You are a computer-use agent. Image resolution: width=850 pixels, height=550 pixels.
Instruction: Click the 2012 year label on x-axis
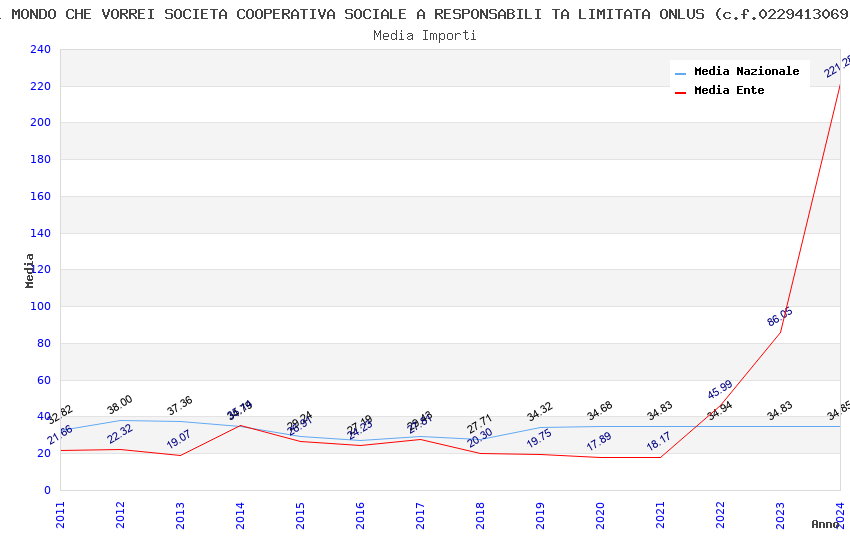pyautogui.click(x=120, y=515)
